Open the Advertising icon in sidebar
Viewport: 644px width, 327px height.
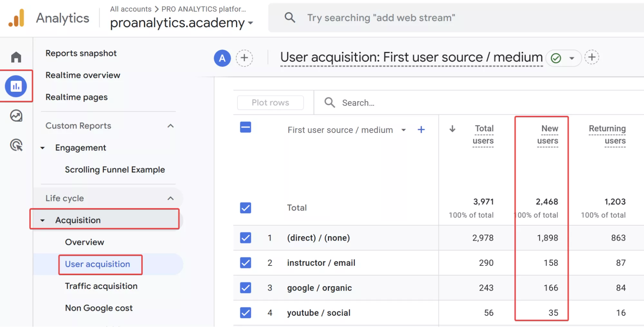pos(16,145)
